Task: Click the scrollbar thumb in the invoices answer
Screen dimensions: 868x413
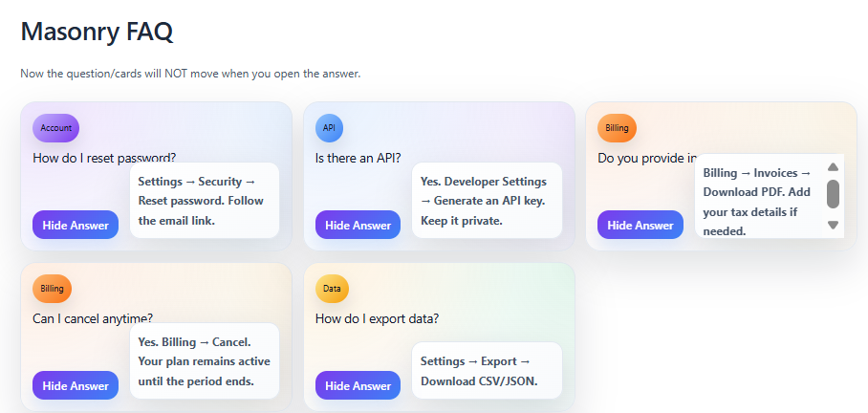Action: 833,194
